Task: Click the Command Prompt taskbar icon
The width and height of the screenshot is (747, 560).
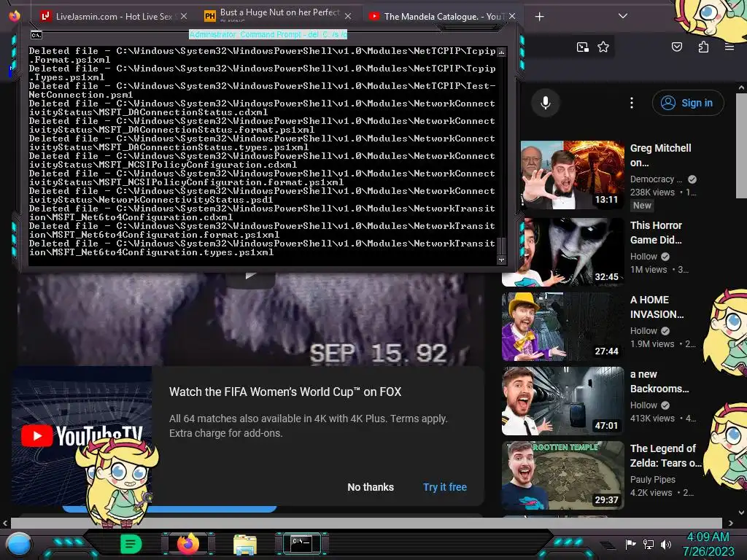Action: (301, 543)
